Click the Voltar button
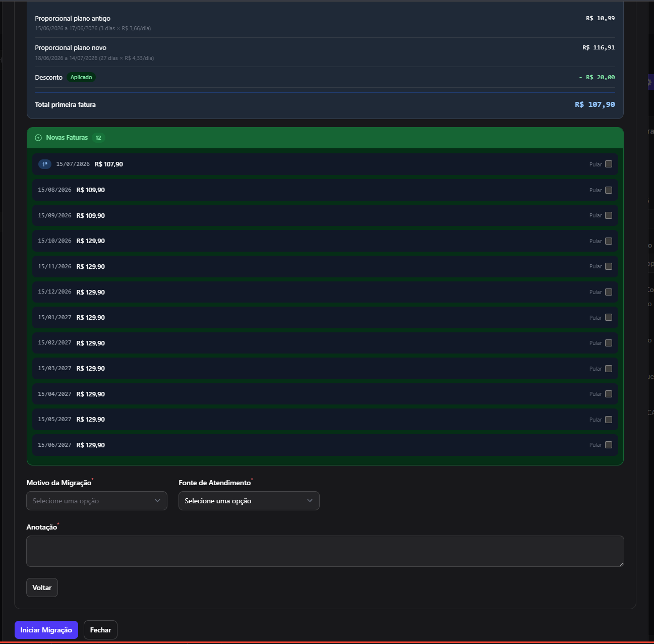The width and height of the screenshot is (654, 644). pyautogui.click(x=42, y=588)
